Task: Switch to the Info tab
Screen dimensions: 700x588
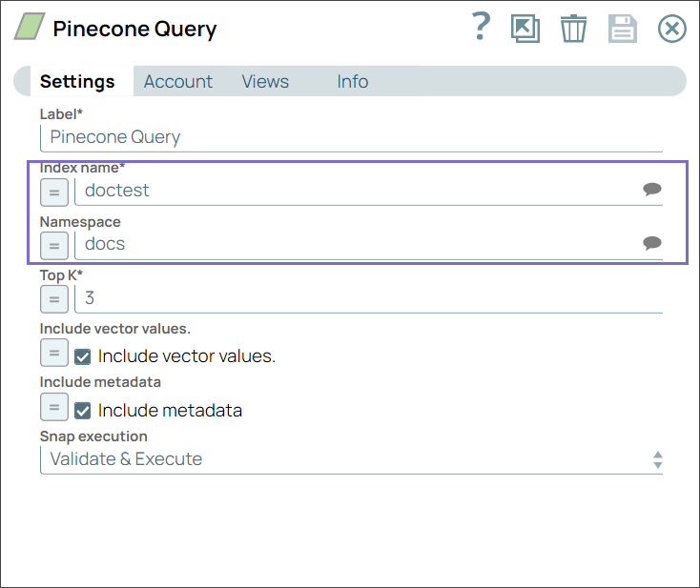Action: 352,82
